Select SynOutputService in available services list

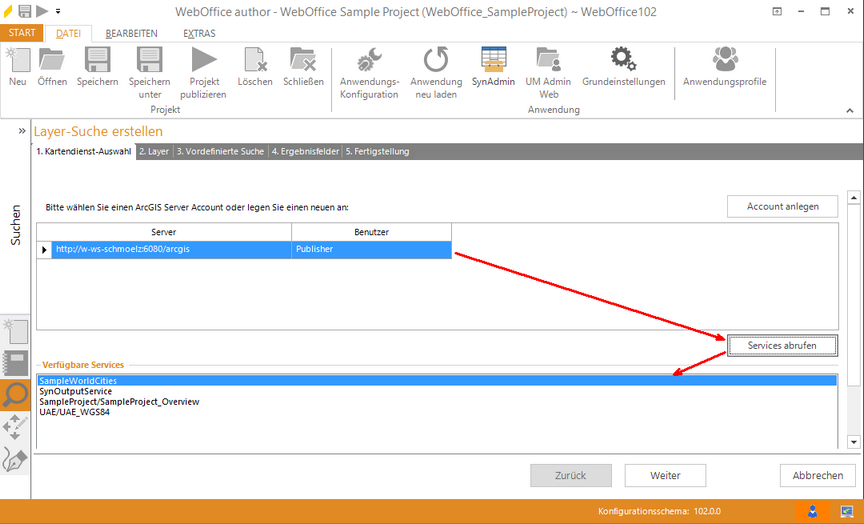[x=75, y=391]
